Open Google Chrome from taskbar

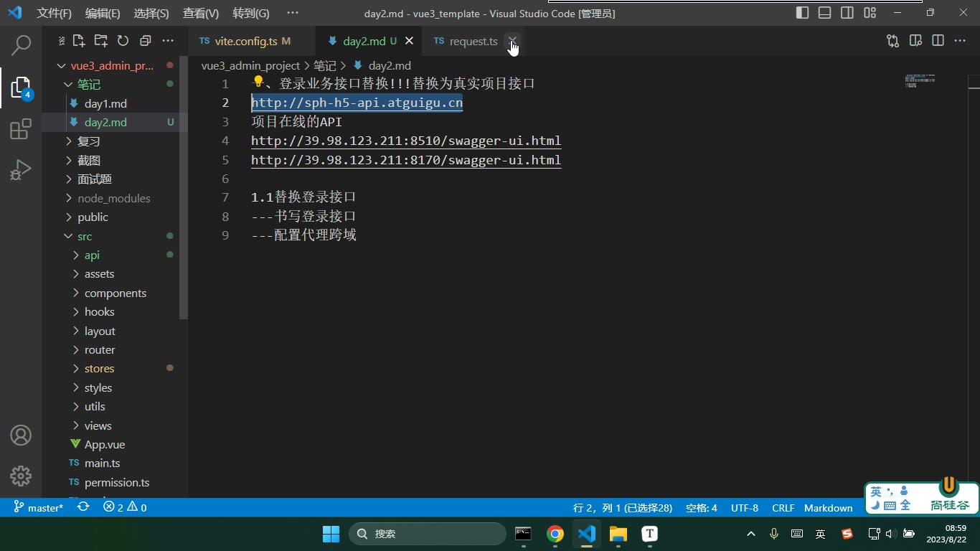tap(555, 533)
